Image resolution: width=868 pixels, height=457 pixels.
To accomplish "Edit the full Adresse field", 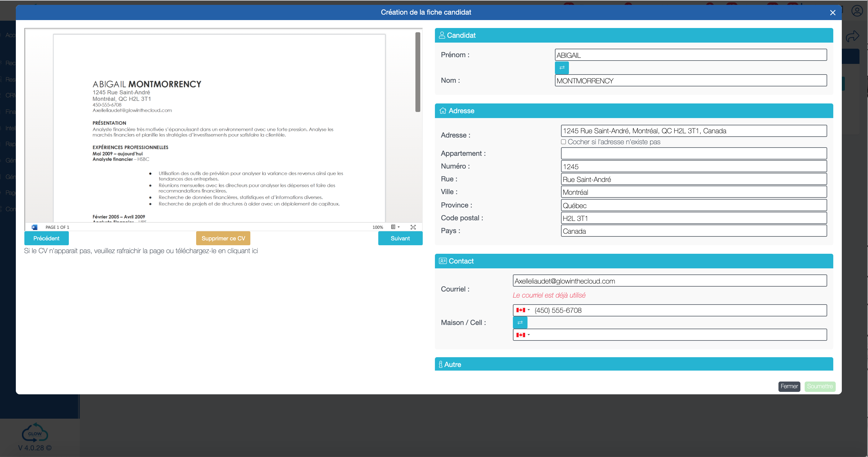I will coord(694,131).
